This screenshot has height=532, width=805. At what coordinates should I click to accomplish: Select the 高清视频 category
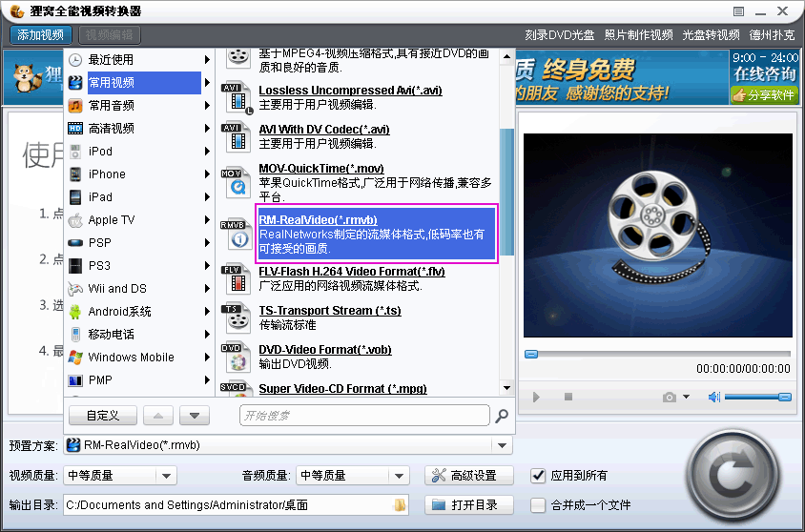139,129
